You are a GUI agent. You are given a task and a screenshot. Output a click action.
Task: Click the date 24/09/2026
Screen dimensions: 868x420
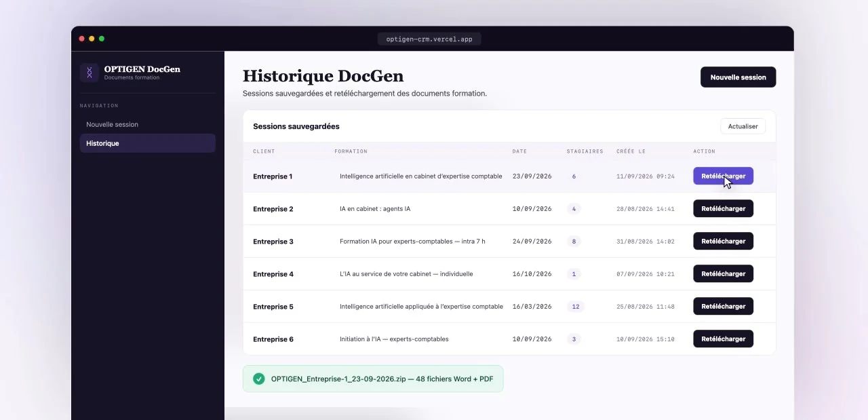532,242
